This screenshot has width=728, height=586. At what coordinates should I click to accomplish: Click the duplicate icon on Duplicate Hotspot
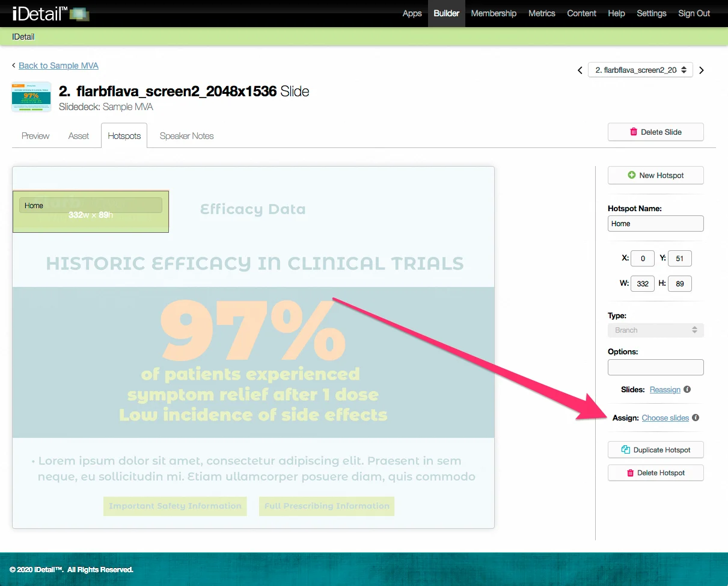625,449
